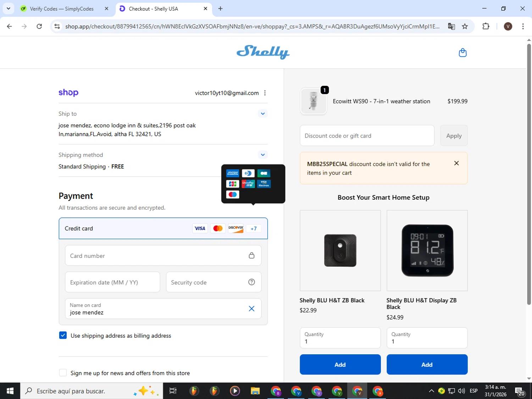This screenshot has width=532, height=399.
Task: Click the Discover card icon
Action: (x=236, y=228)
